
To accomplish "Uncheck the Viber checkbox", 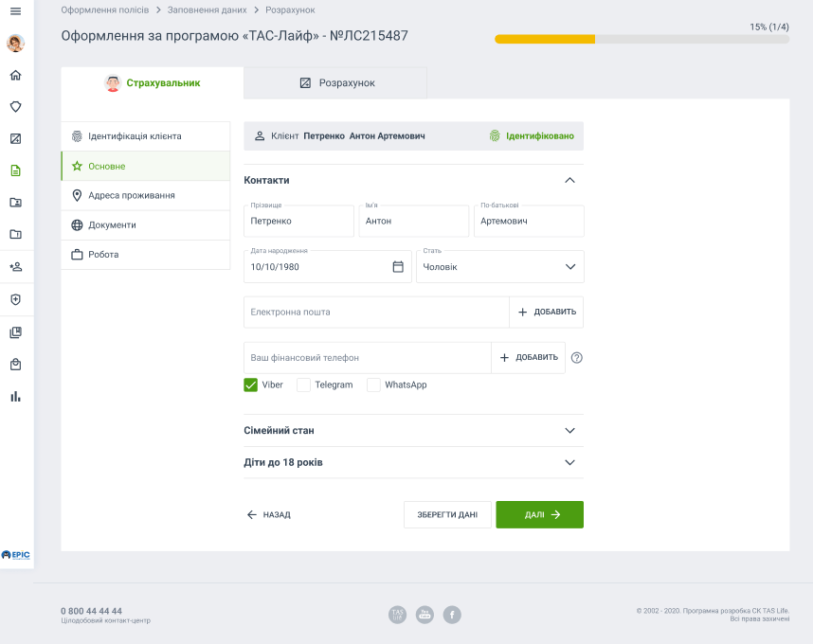I will [x=251, y=385].
